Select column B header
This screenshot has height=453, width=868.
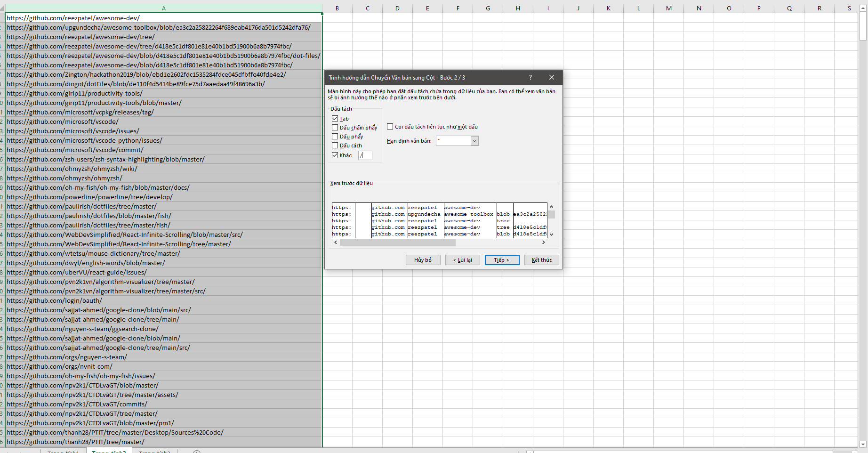click(338, 8)
